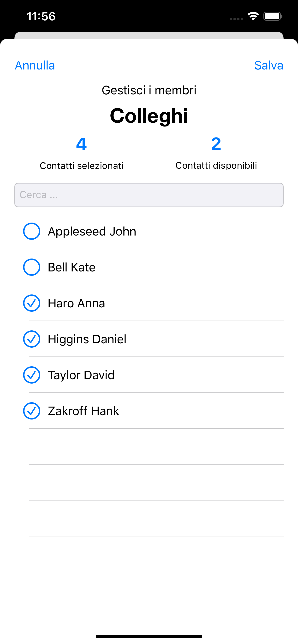Tap the Wi-Fi icon in status bar
298x644 pixels.
point(253,16)
